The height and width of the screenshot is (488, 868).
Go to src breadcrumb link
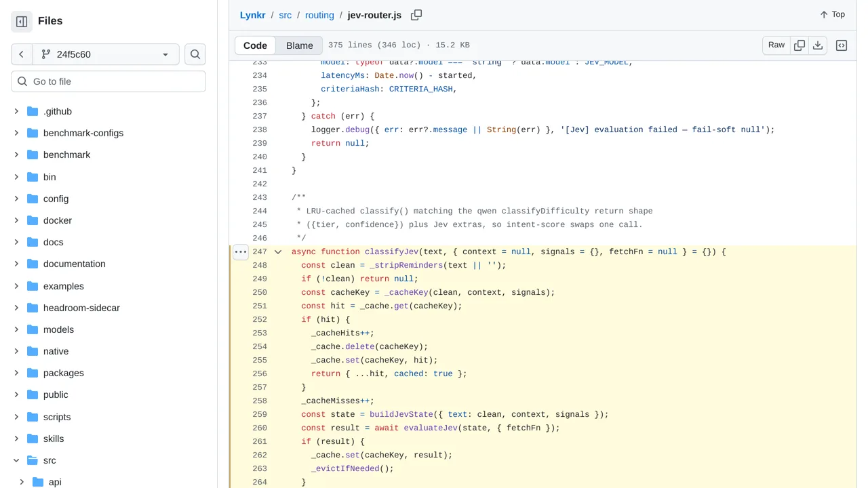285,15
